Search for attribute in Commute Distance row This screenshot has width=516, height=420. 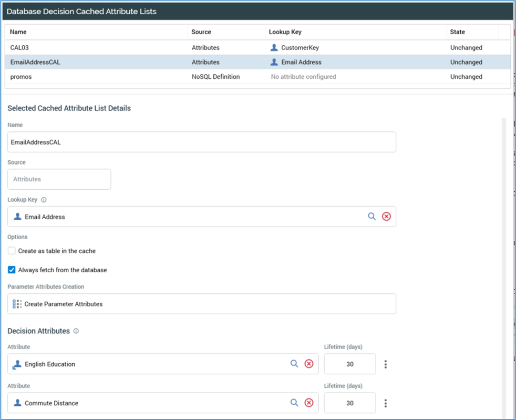tap(294, 403)
